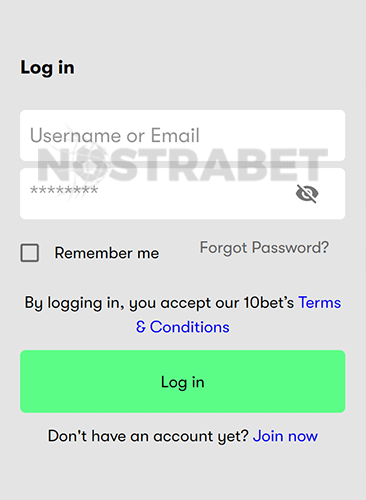Open the Forgot Password? link
This screenshot has width=366, height=500.
click(264, 248)
